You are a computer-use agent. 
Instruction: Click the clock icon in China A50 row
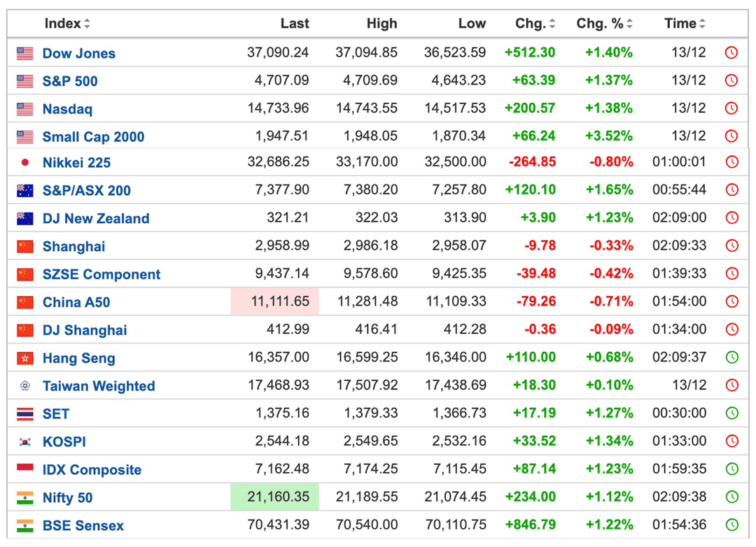pyautogui.click(x=732, y=301)
